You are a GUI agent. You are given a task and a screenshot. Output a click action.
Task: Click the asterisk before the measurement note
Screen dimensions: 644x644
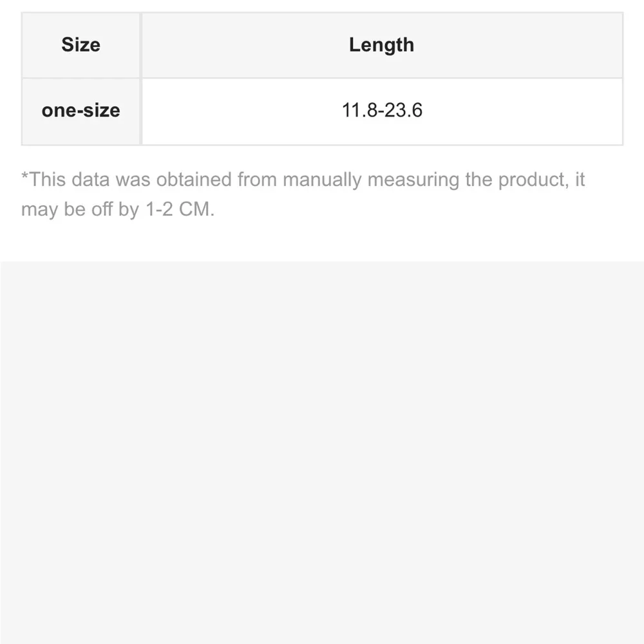25,176
